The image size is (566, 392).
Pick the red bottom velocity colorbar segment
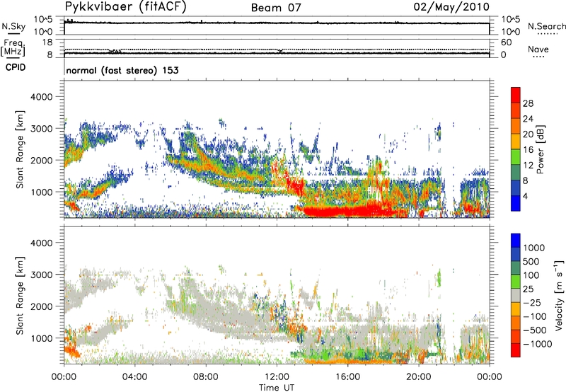pyautogui.click(x=516, y=350)
